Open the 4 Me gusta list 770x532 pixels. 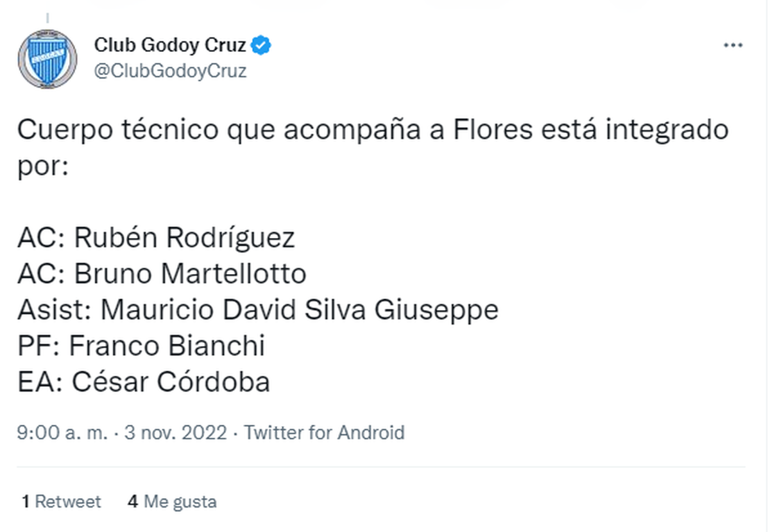coord(172,502)
